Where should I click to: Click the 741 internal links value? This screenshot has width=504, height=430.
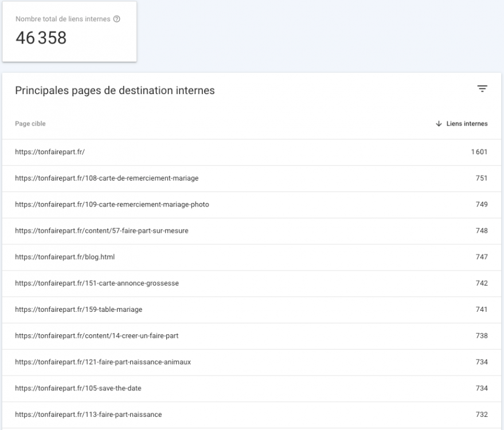click(x=482, y=310)
